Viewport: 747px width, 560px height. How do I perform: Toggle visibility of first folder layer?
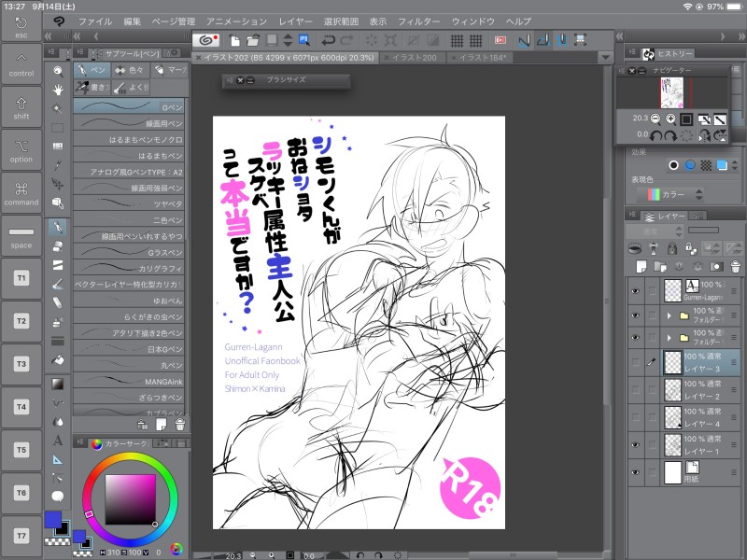[x=636, y=315]
